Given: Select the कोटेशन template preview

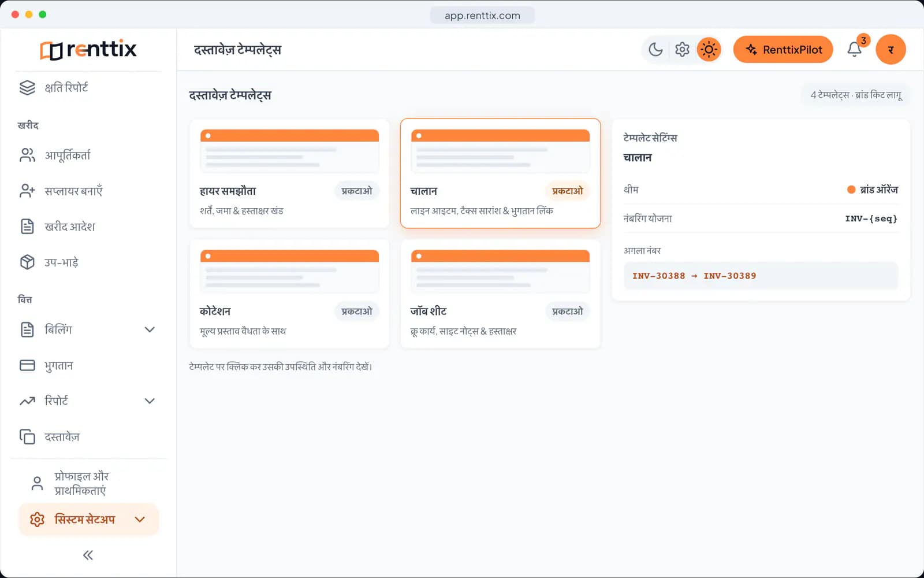Looking at the screenshot, I should pos(289,271).
